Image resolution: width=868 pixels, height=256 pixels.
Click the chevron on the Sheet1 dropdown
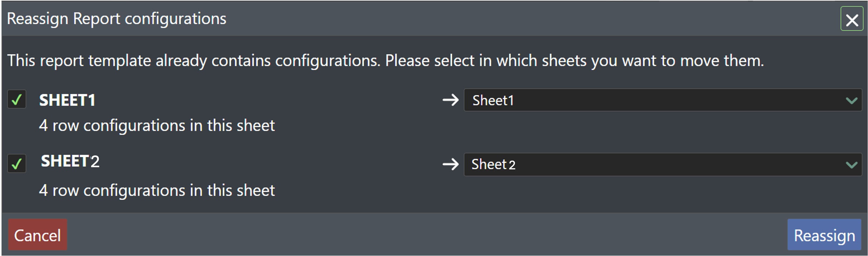852,101
